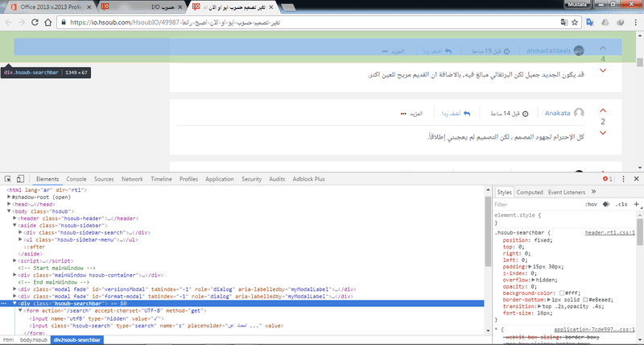Expand the header hsoub-header node

pos(16,218)
